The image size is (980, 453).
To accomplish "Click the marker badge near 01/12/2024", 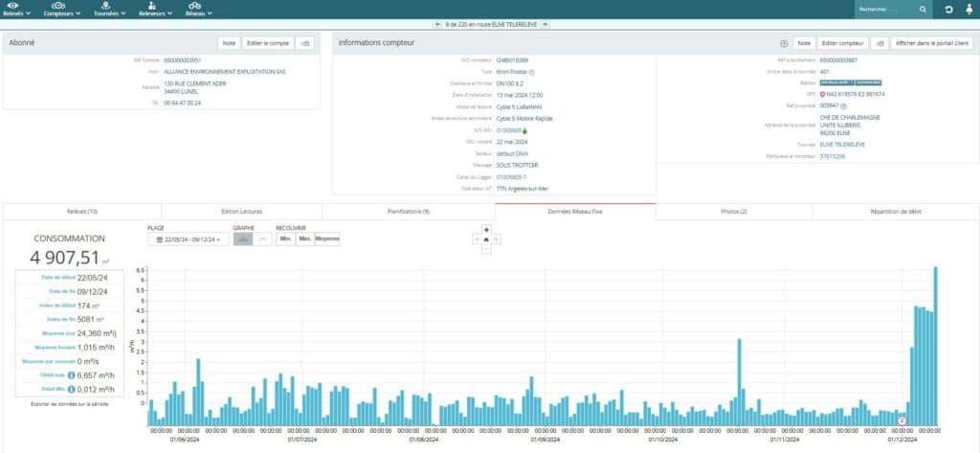I will (x=902, y=420).
